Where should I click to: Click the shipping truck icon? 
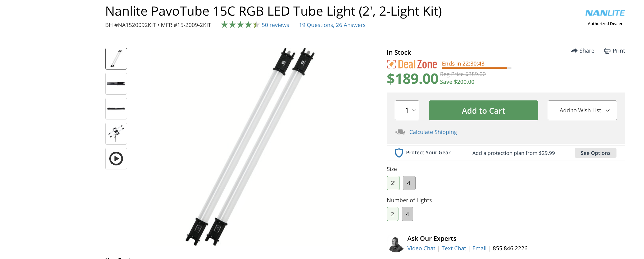[400, 132]
